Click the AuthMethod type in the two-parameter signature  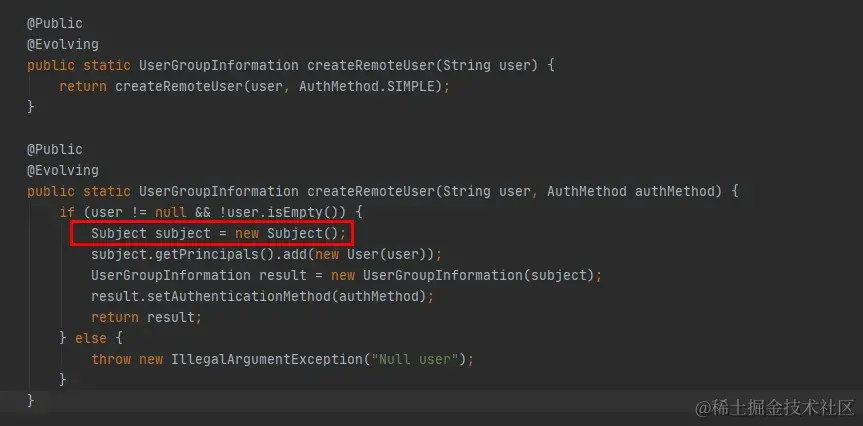(587, 191)
